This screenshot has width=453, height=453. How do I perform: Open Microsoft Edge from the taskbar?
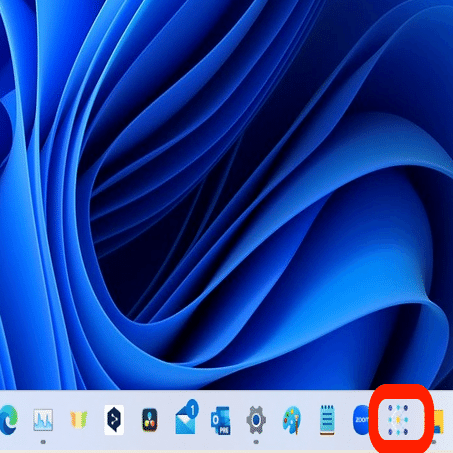point(8,420)
